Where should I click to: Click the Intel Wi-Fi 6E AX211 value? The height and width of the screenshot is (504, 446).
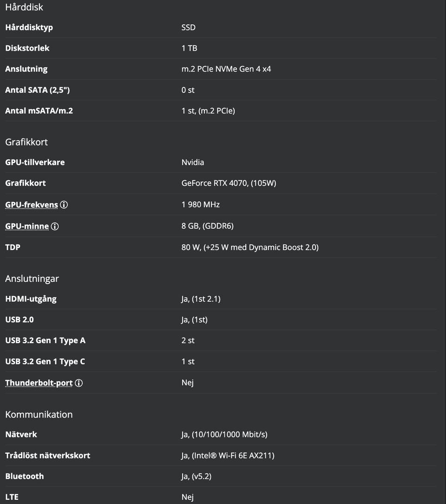pos(228,455)
